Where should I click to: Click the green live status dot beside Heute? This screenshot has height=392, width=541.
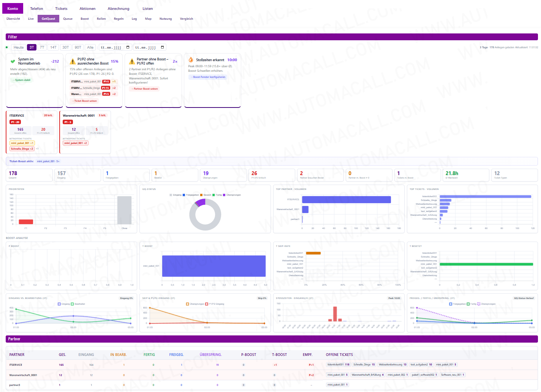coord(7,47)
